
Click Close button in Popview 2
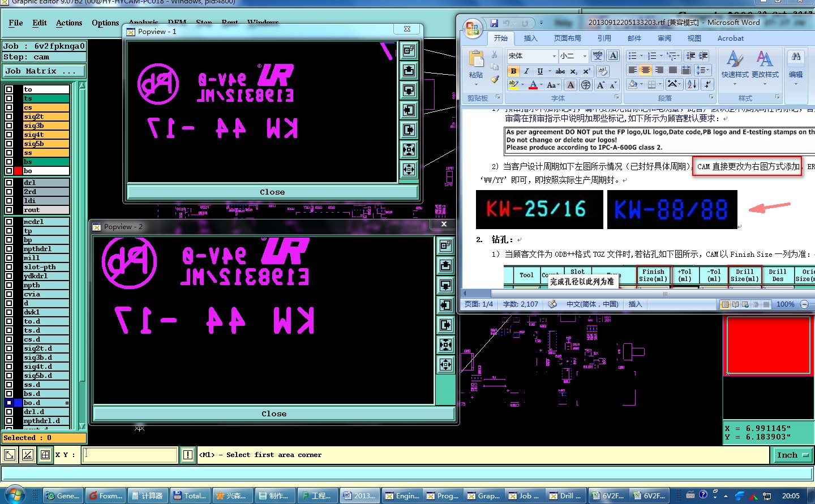[274, 413]
